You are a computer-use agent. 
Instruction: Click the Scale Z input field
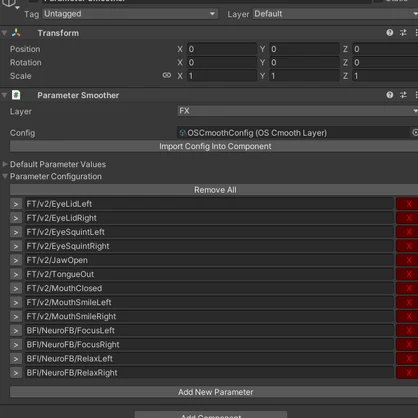385,76
